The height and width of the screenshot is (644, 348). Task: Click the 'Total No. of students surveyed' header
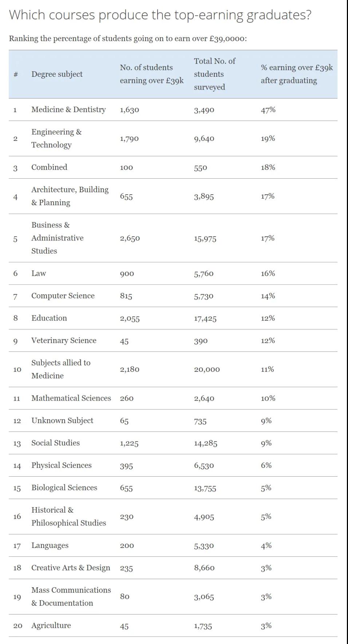click(x=215, y=74)
